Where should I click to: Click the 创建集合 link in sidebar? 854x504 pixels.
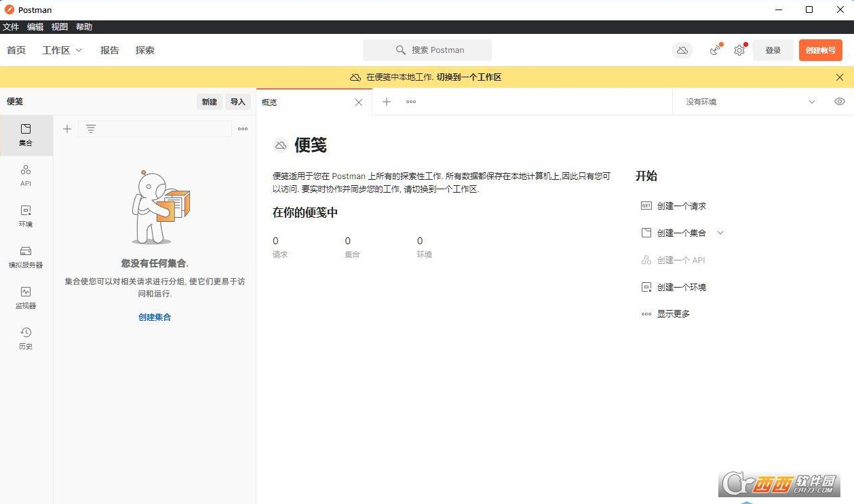[x=155, y=317]
